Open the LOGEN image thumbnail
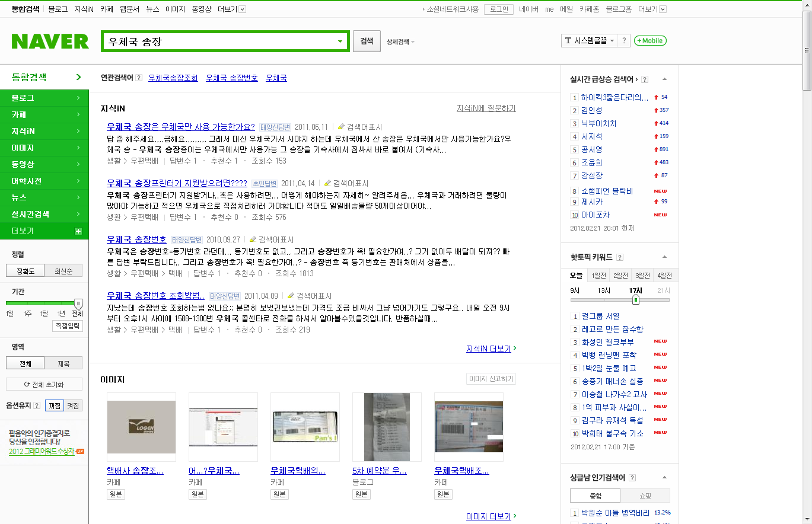 (x=141, y=427)
